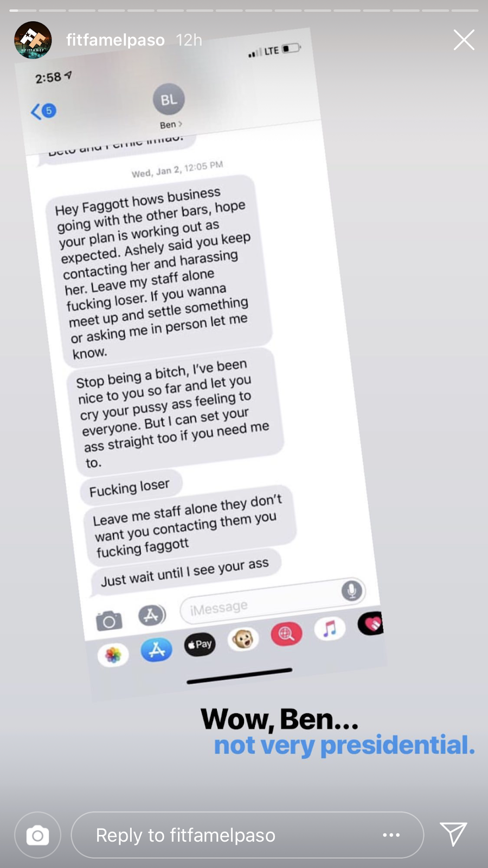Open more options three-dot menu
The width and height of the screenshot is (488, 868).
(391, 835)
